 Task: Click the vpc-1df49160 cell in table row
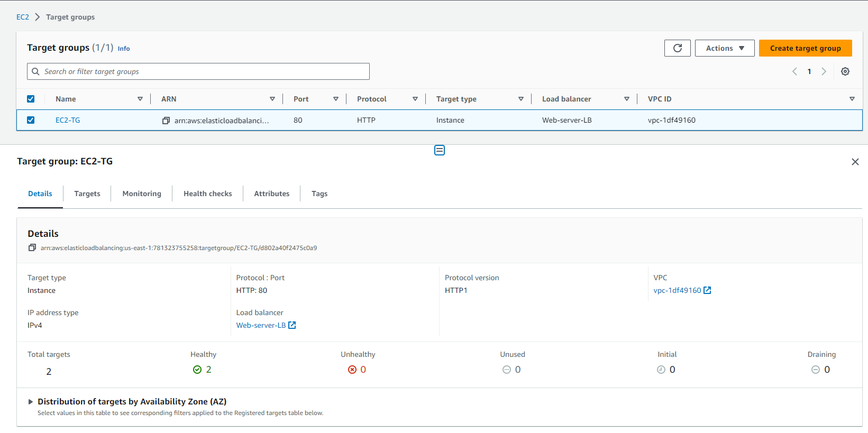point(672,120)
